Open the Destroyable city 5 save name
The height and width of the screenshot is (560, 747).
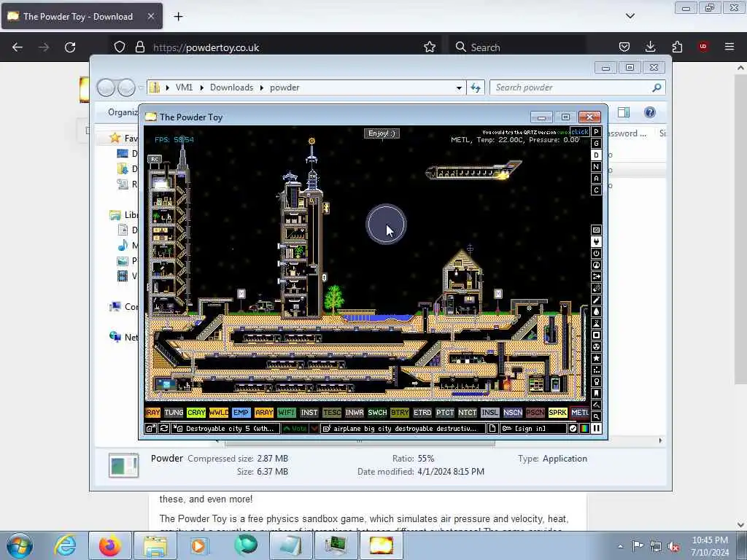pos(225,429)
